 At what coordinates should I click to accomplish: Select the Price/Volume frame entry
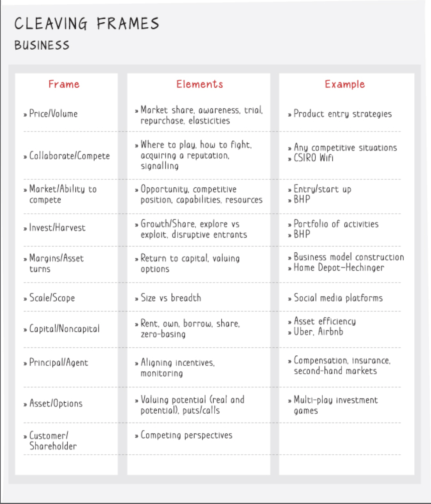point(53,114)
